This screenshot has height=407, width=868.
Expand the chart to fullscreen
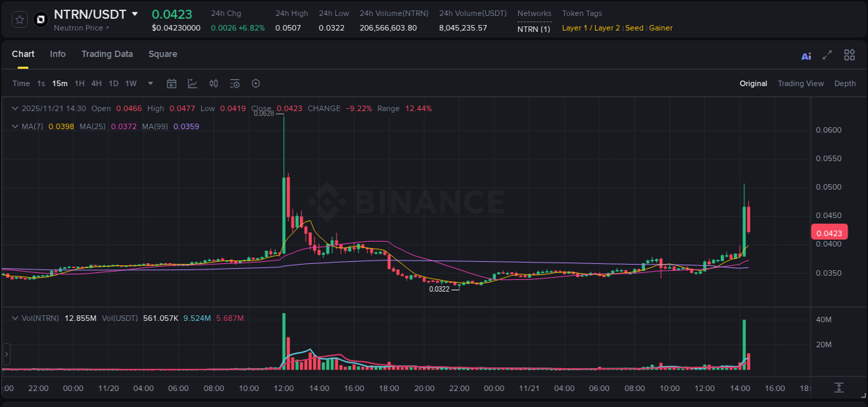pyautogui.click(x=827, y=55)
